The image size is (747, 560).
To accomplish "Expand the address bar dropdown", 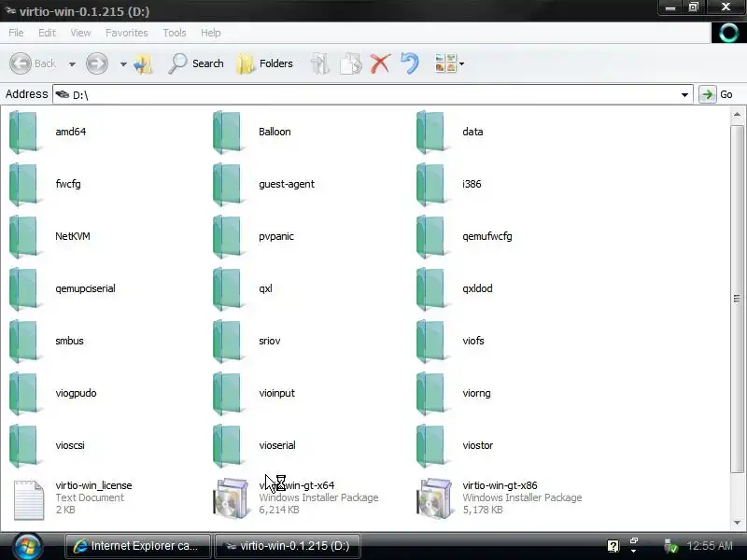I will [x=684, y=95].
